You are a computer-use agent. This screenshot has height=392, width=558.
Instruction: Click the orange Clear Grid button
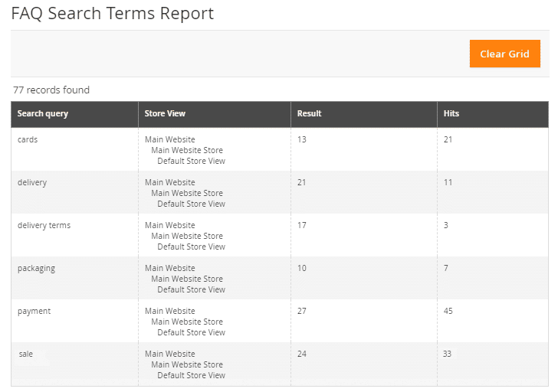(x=504, y=54)
